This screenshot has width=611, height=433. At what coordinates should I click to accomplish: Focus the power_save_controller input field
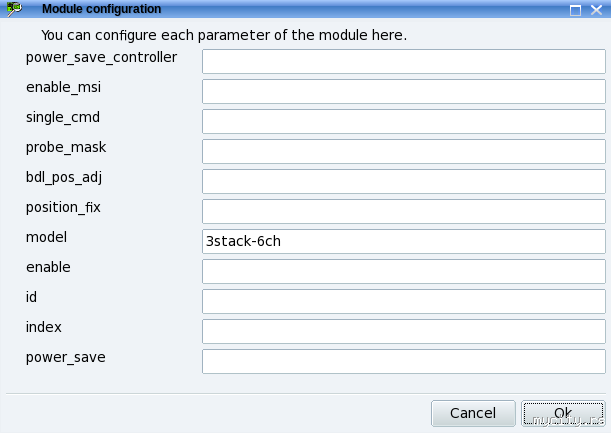[403, 62]
